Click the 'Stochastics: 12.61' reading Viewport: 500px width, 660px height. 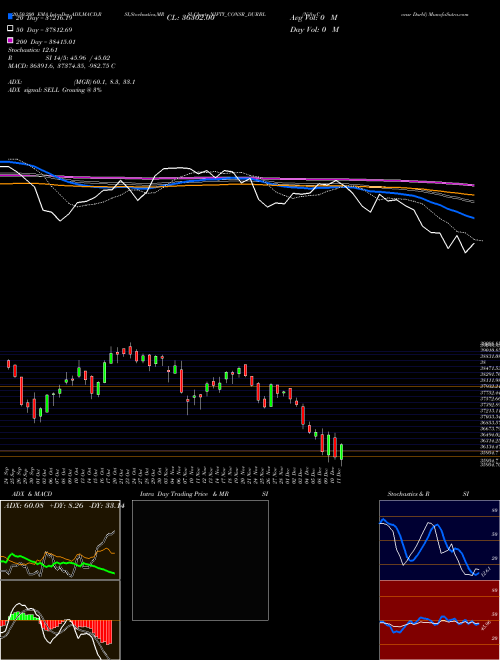[x=33, y=50]
